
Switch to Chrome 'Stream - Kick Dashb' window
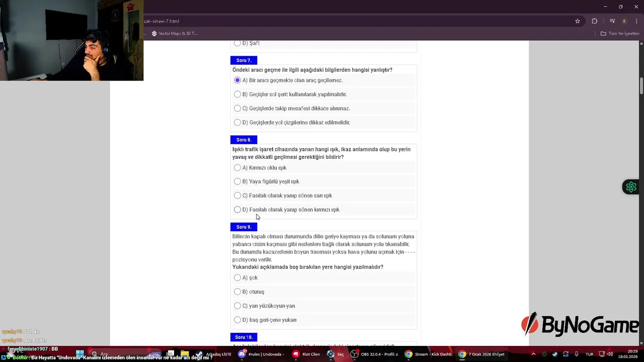click(428, 354)
